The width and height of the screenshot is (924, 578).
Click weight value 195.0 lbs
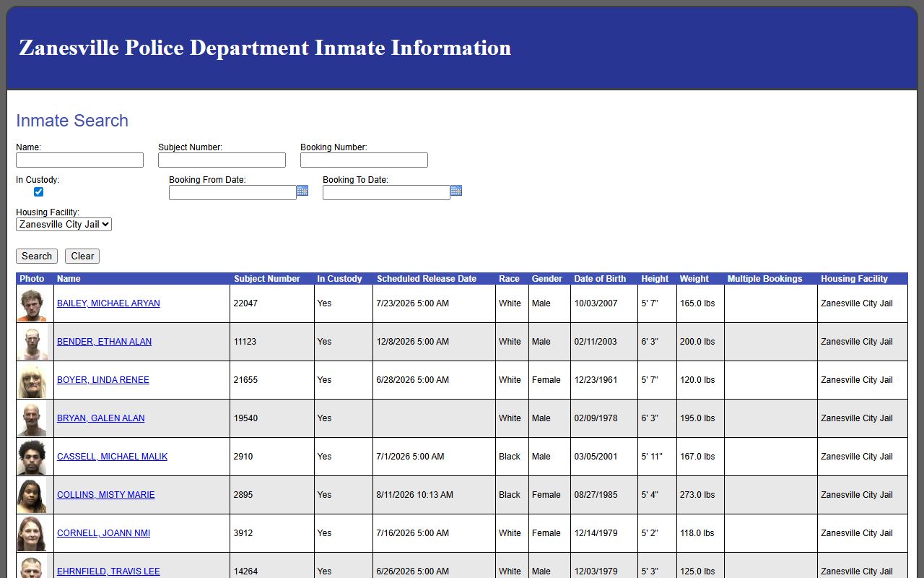point(697,418)
